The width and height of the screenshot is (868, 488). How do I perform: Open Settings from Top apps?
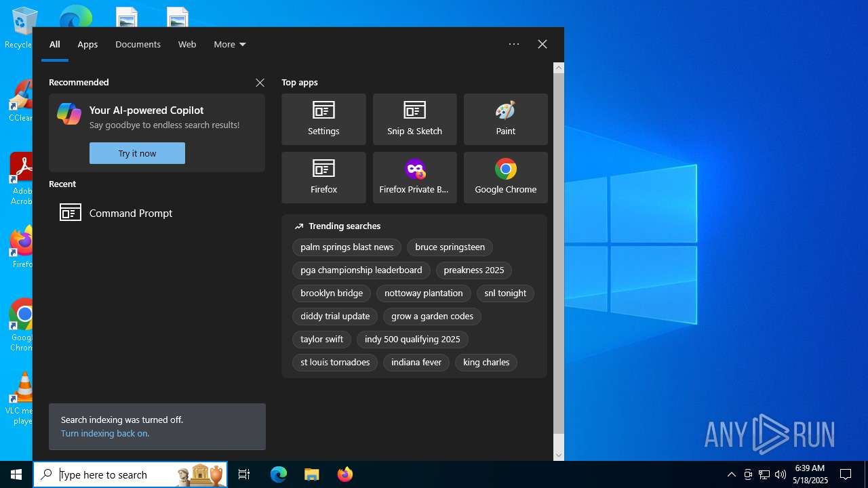click(323, 119)
